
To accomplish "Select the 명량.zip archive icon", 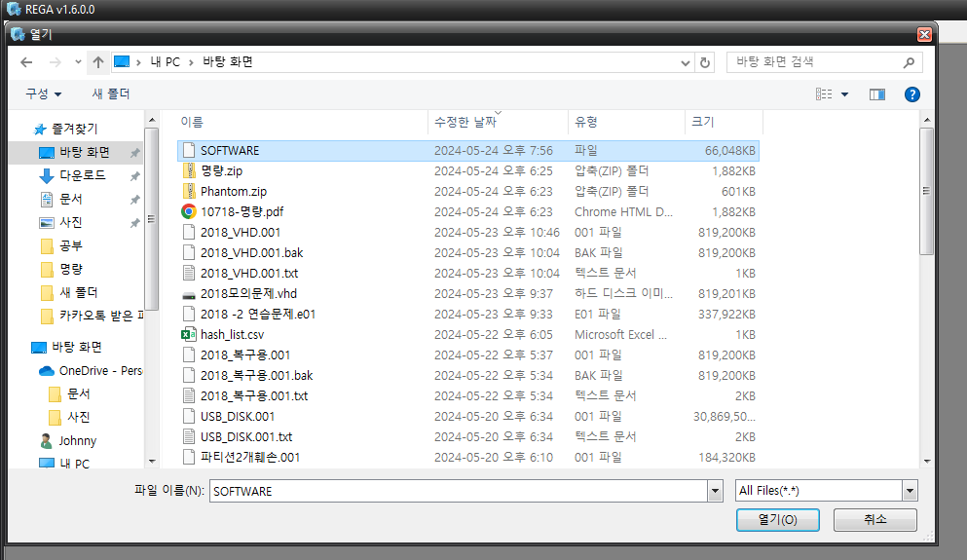I will coord(189,170).
